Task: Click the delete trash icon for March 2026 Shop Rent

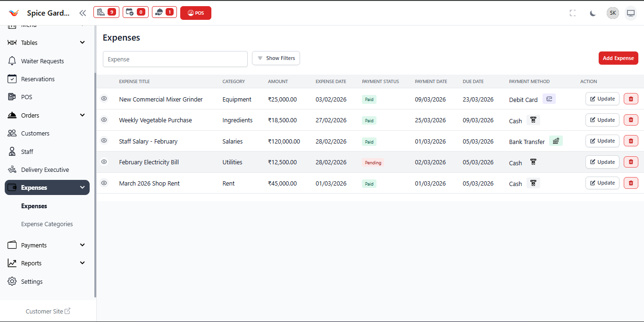Action: pos(631,183)
